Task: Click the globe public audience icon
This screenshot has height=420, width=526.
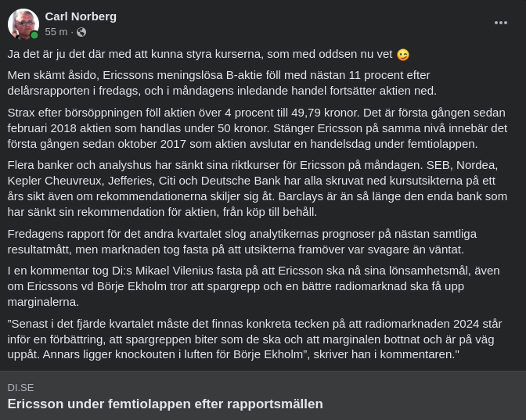Action: pos(81,32)
